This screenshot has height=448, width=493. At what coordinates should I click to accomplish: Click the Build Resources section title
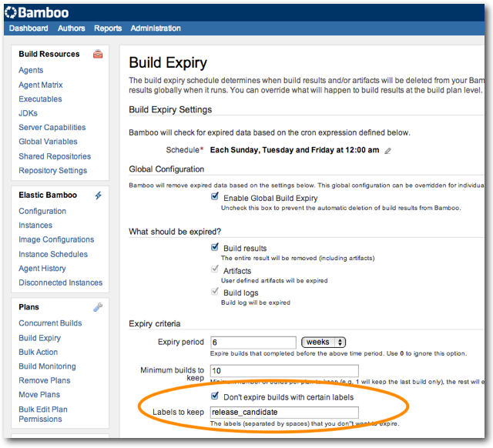49,54
